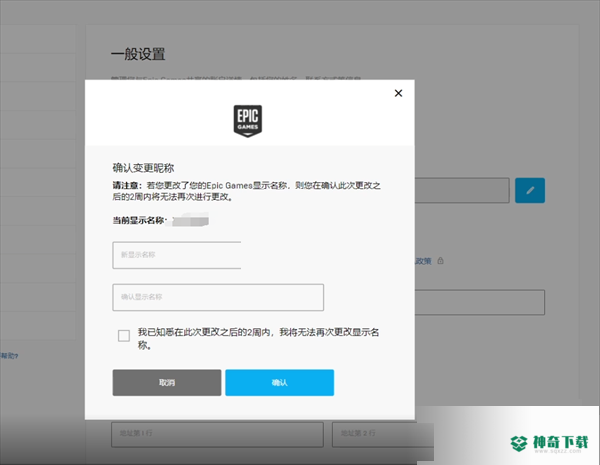Click the blue 确认 confirm button

(x=279, y=382)
